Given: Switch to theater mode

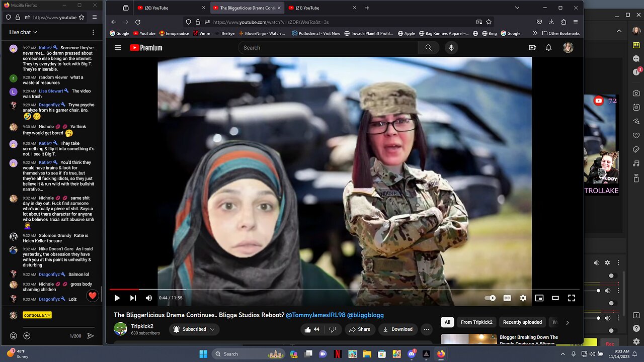Looking at the screenshot, I should (x=555, y=298).
